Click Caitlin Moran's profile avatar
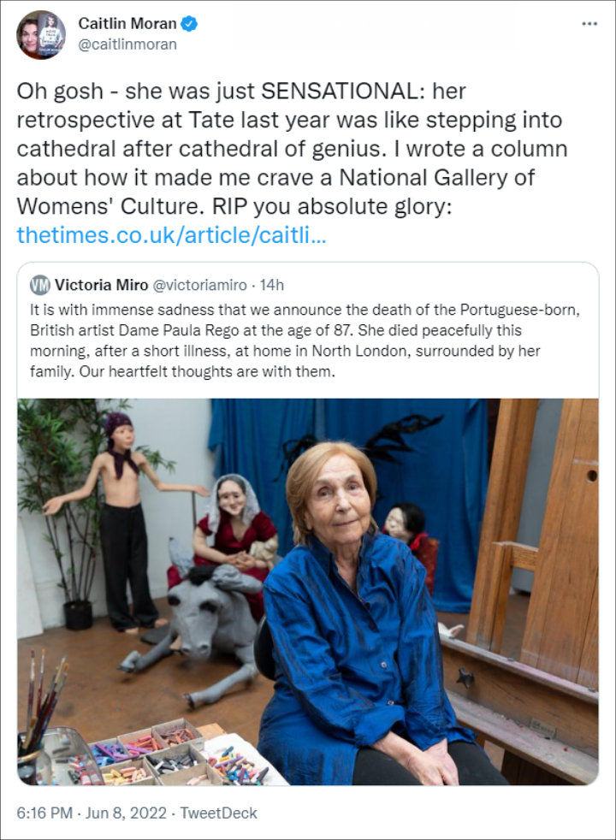Screen dimensions: 616x840 41,35
